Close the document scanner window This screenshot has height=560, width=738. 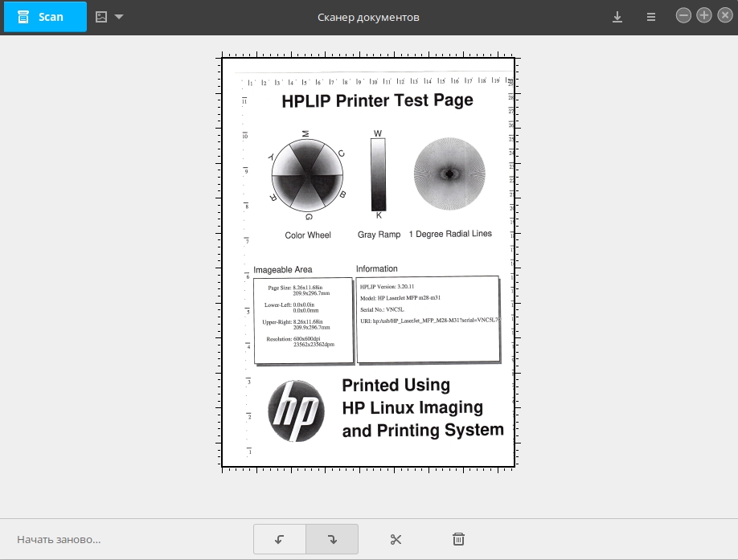tap(724, 16)
